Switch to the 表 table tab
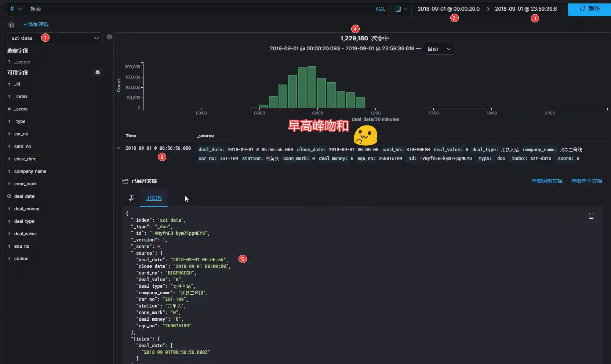611x364 pixels. pyautogui.click(x=131, y=198)
